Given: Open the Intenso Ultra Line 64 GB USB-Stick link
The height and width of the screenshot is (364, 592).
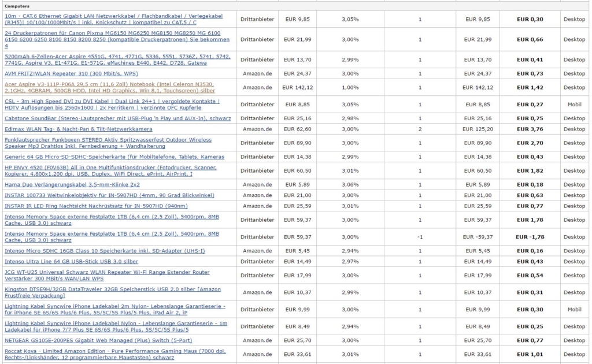Looking at the screenshot, I should [x=71, y=261].
